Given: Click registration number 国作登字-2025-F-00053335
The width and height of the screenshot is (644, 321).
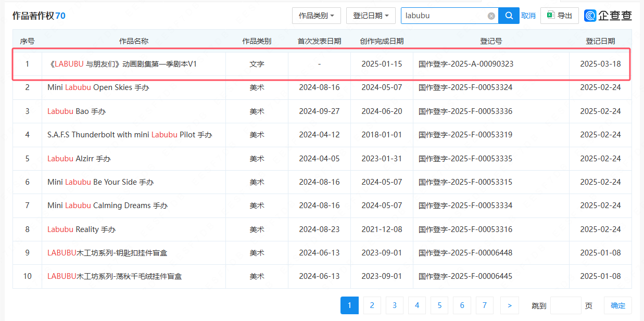Looking at the screenshot, I should [x=465, y=159].
